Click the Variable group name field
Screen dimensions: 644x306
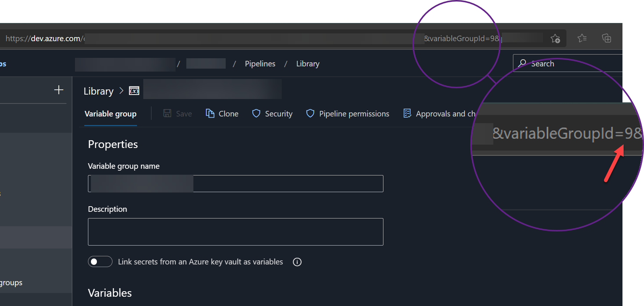[x=235, y=184]
